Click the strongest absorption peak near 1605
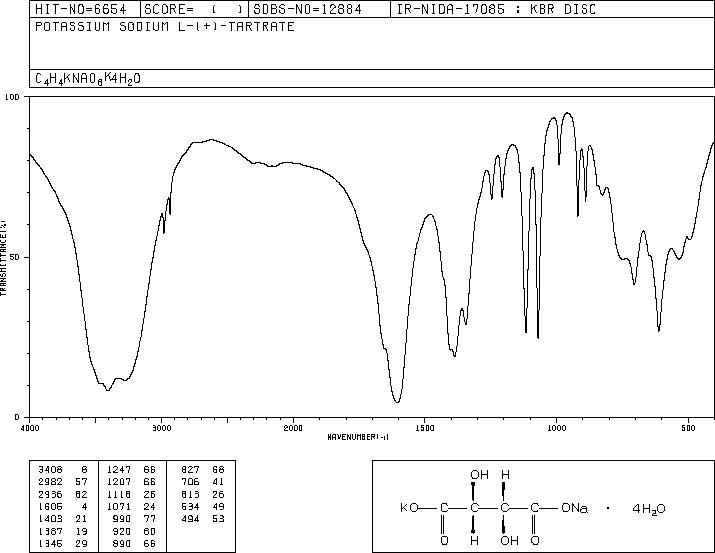 tap(397, 402)
